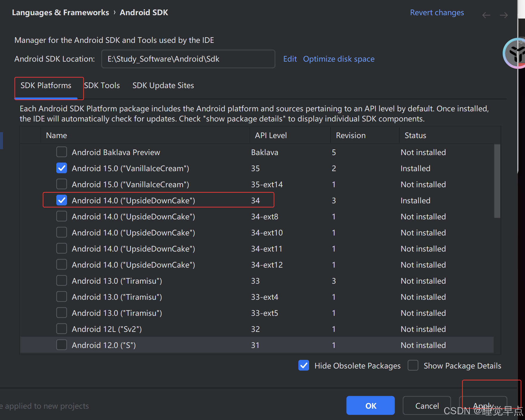Click the Edit link next to SDK location
The height and width of the screenshot is (420, 525).
(x=290, y=59)
